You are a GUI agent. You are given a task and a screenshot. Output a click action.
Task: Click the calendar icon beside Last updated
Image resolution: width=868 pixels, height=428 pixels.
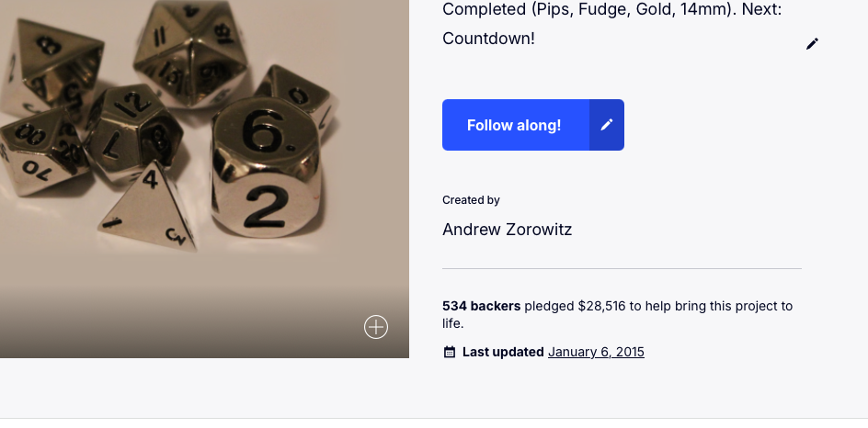450,352
